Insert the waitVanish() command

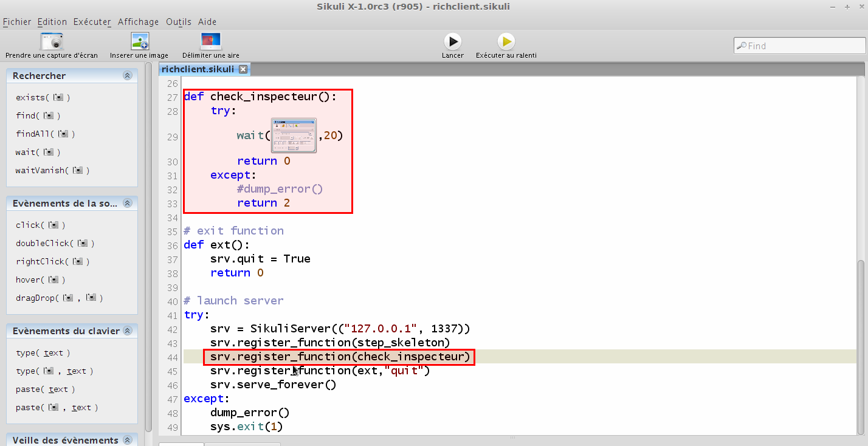(x=52, y=171)
